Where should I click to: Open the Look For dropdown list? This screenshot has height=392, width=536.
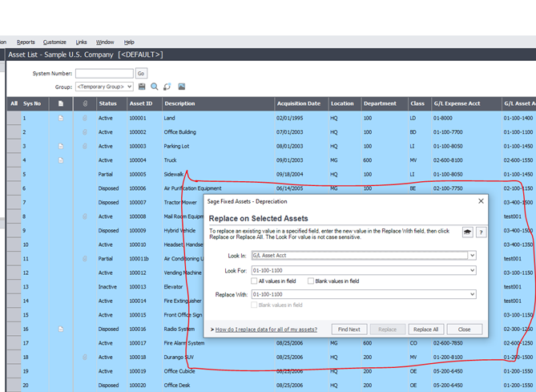(x=472, y=271)
